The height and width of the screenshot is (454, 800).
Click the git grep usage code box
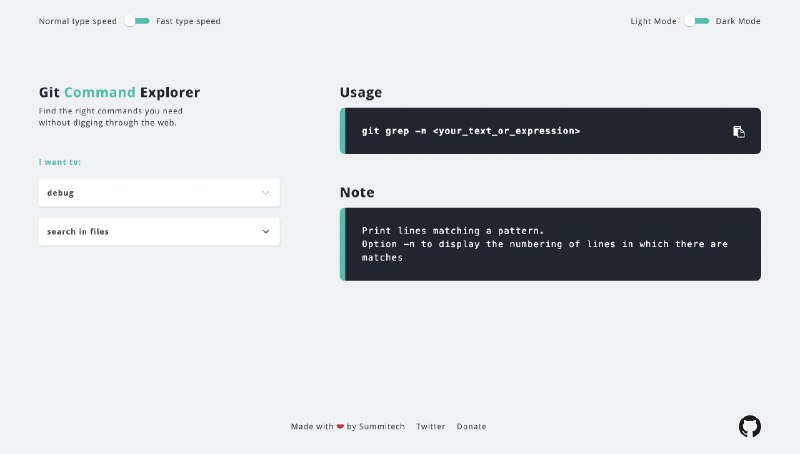pyautogui.click(x=550, y=131)
